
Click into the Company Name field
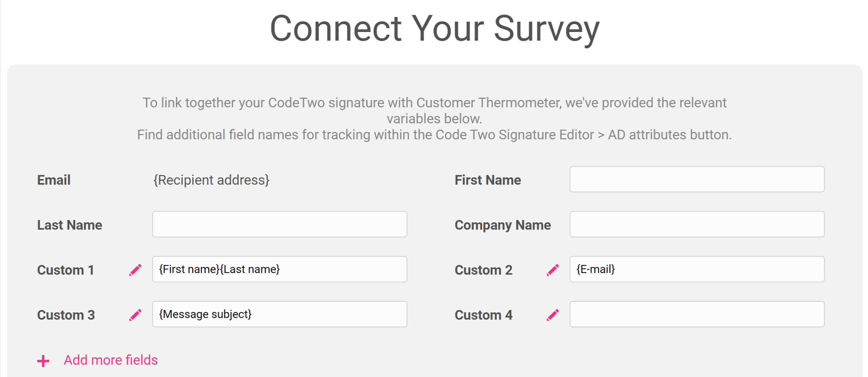[x=697, y=224]
